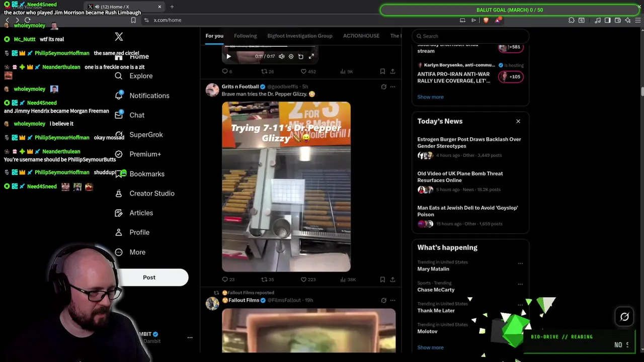Viewport: 644px width, 362px height.
Task: Reply to the top post with 6 comments
Action: 227,71
